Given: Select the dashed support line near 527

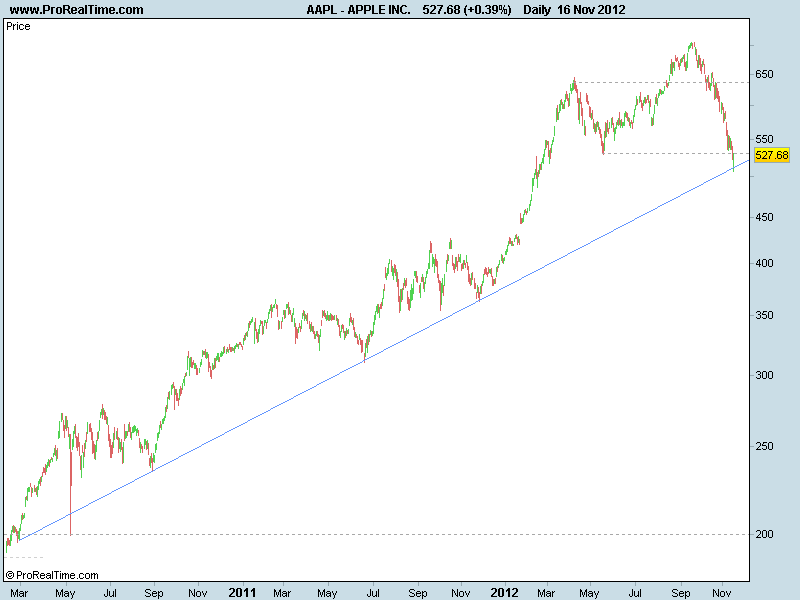Looking at the screenshot, I should click(676, 153).
